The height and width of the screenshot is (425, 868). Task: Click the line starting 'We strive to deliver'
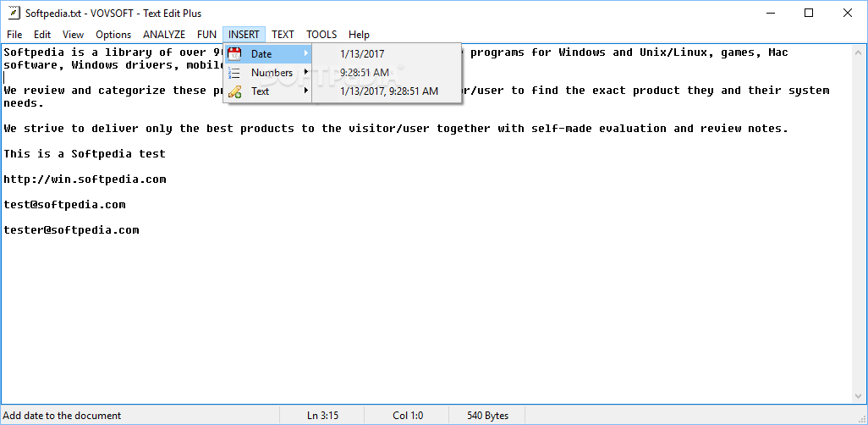pos(396,129)
